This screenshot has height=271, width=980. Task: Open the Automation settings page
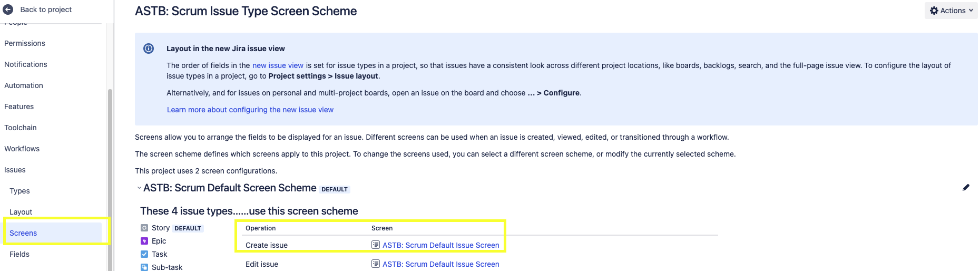(x=24, y=85)
